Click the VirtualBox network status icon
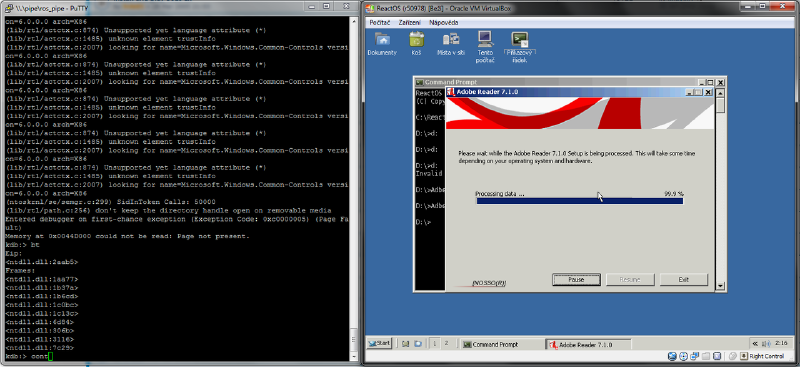 (x=694, y=356)
